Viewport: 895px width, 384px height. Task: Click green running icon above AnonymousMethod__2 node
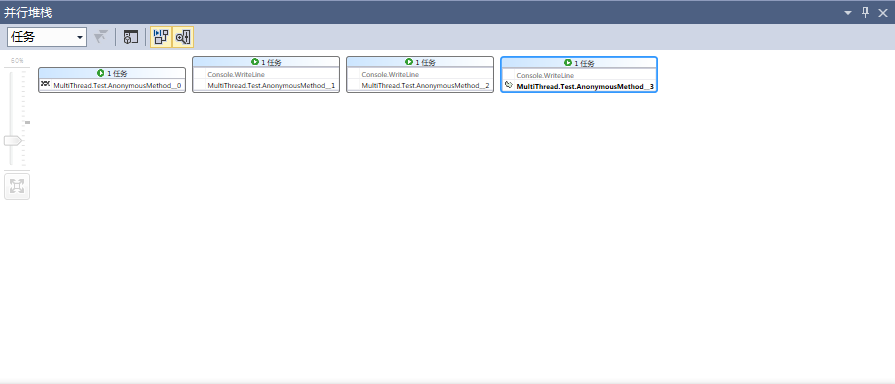[409, 62]
